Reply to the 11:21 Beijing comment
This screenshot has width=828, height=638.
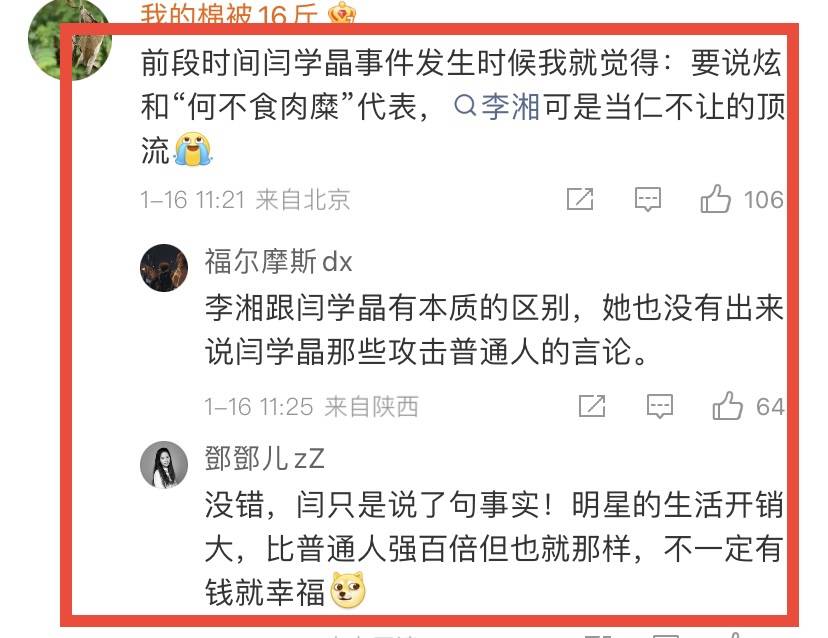(647, 199)
